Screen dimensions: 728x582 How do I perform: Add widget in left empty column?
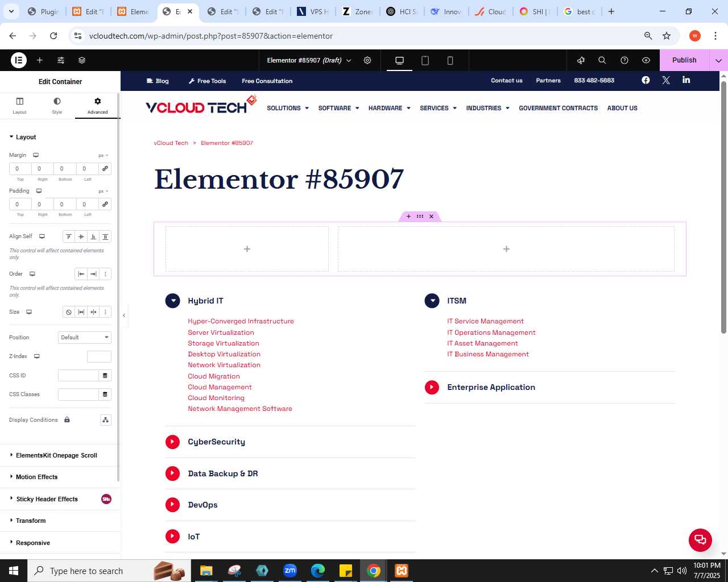click(247, 249)
